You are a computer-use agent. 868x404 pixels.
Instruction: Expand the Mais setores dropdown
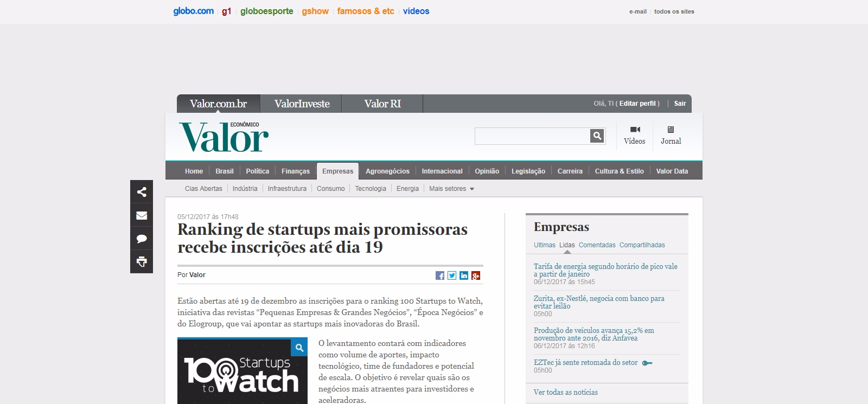coord(451,189)
